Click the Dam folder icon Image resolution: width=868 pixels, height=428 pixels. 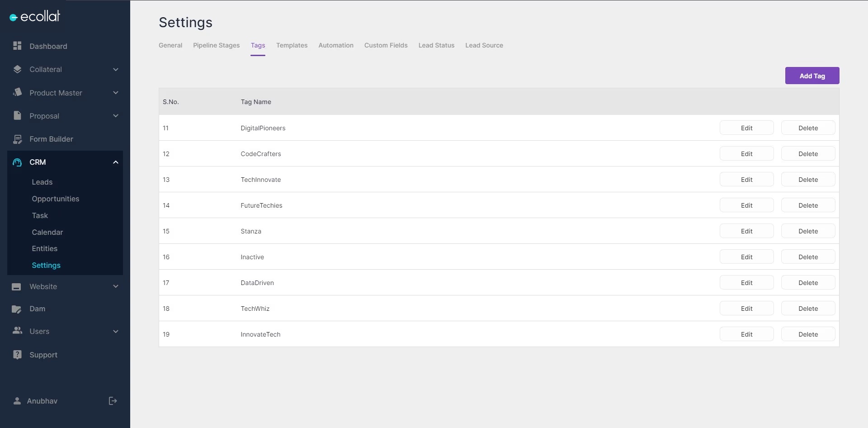pos(17,309)
